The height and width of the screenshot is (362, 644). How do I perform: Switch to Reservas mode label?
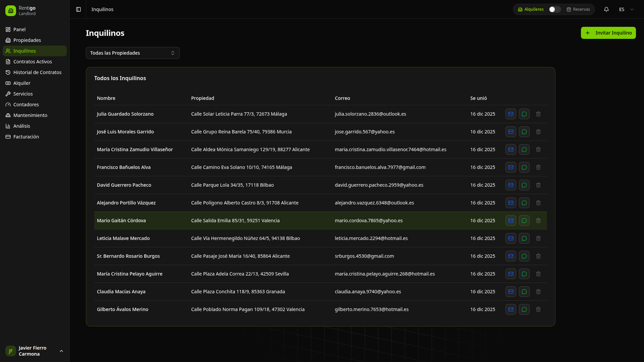(578, 9)
